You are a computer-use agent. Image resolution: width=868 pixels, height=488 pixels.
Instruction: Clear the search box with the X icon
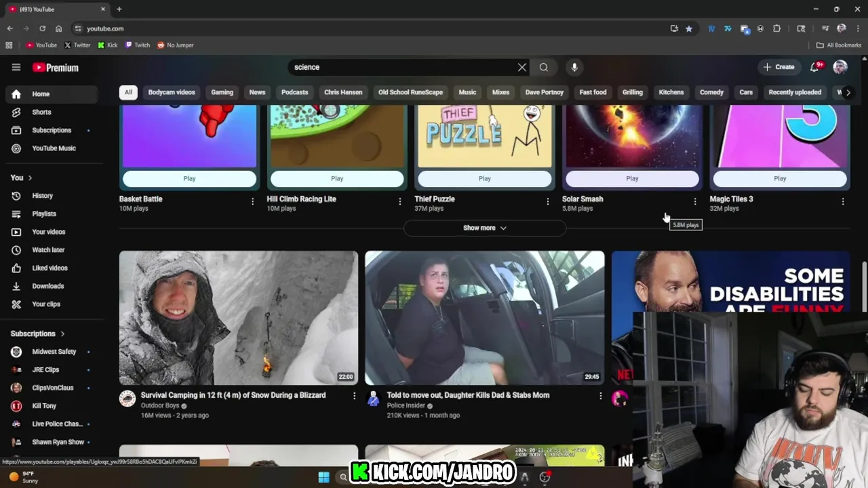[x=522, y=67]
